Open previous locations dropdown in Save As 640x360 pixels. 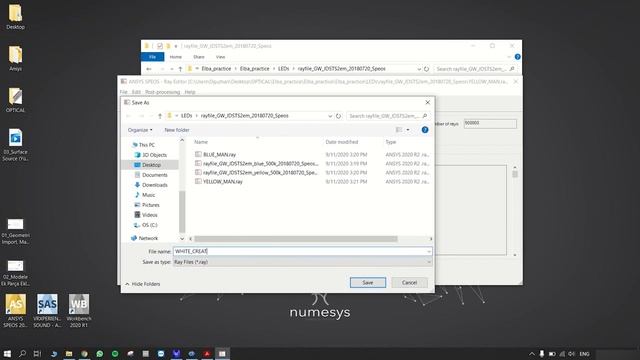pos(330,116)
